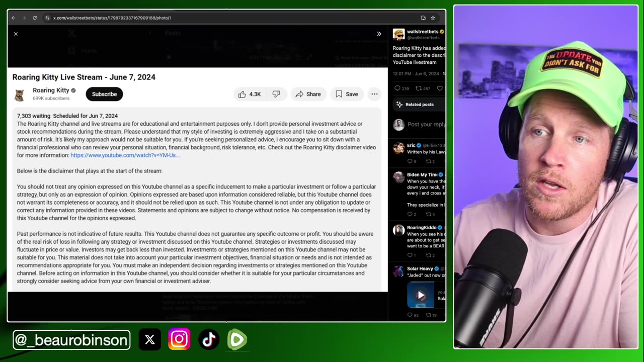Click the Biden My Time username
The height and width of the screenshot is (362, 644).
[x=422, y=174]
